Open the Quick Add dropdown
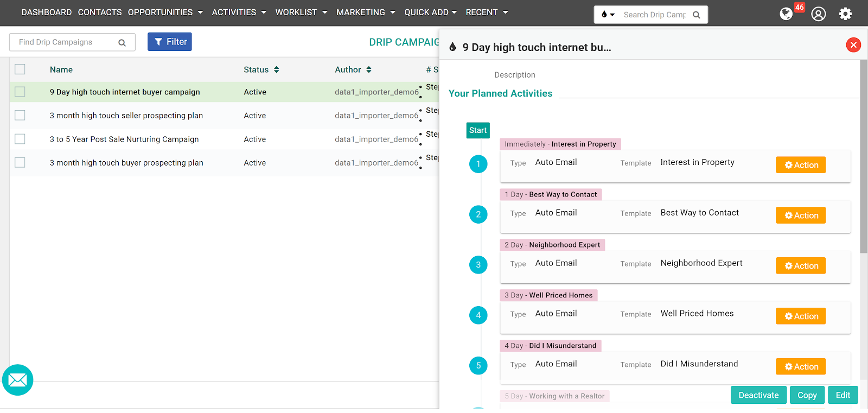868x413 pixels. pyautogui.click(x=431, y=12)
